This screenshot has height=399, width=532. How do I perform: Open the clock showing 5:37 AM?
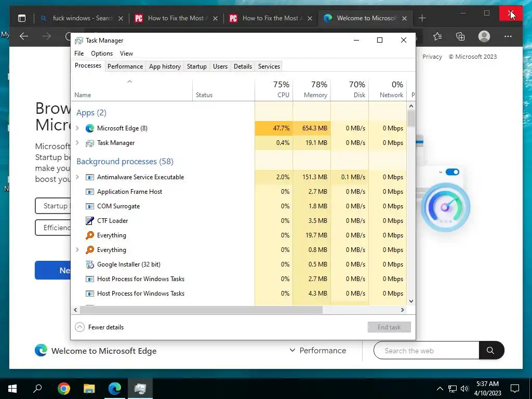[487, 389]
